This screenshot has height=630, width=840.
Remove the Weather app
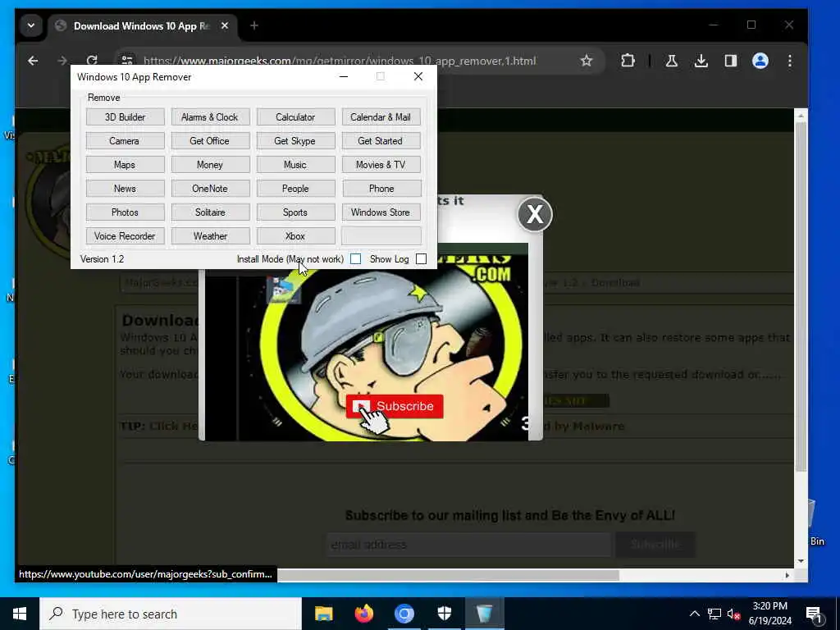[210, 236]
